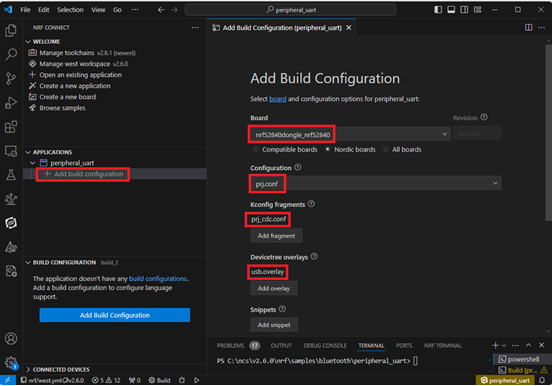Click the Devicetree overlays help icon

click(x=314, y=256)
